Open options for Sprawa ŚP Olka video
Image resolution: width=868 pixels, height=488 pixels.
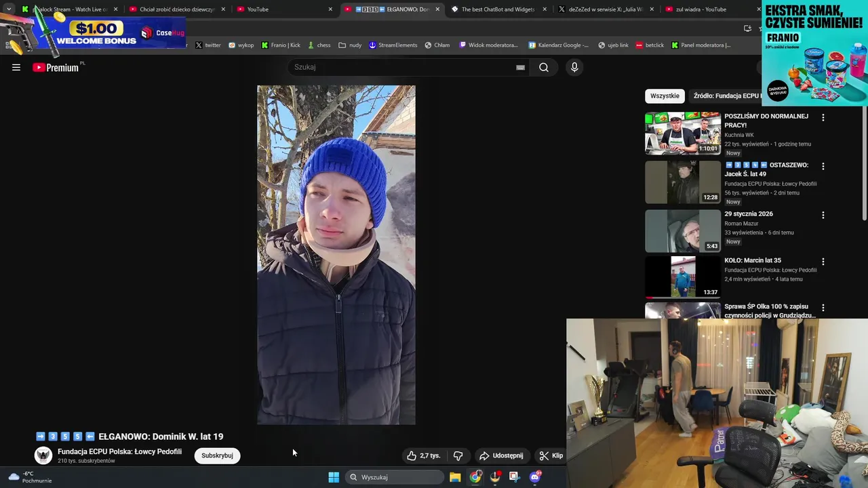point(823,307)
